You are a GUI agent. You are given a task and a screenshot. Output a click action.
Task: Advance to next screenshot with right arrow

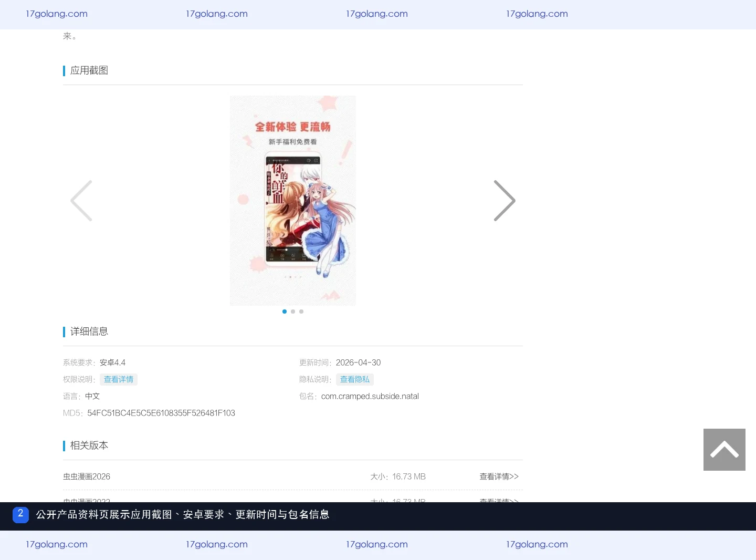[x=505, y=201]
